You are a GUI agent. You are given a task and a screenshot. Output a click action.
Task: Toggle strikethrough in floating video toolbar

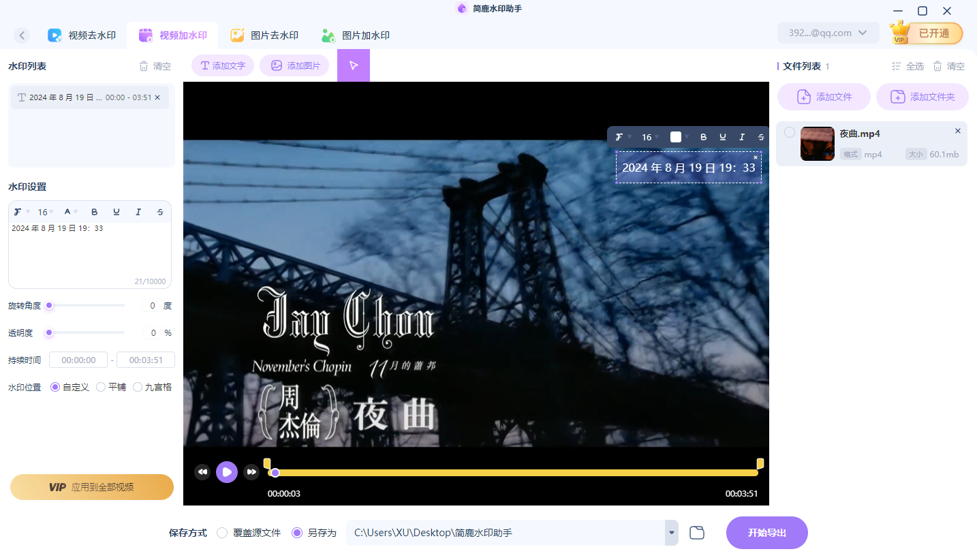760,137
